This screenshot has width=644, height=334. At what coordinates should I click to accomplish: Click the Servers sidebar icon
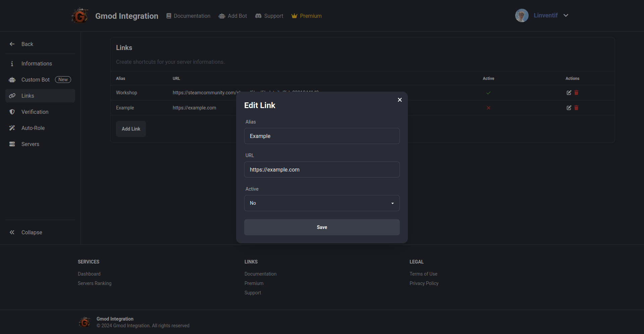[12, 144]
